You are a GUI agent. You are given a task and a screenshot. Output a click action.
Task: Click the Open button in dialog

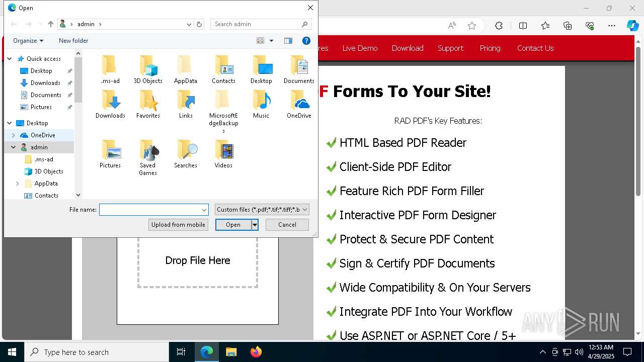click(x=233, y=225)
